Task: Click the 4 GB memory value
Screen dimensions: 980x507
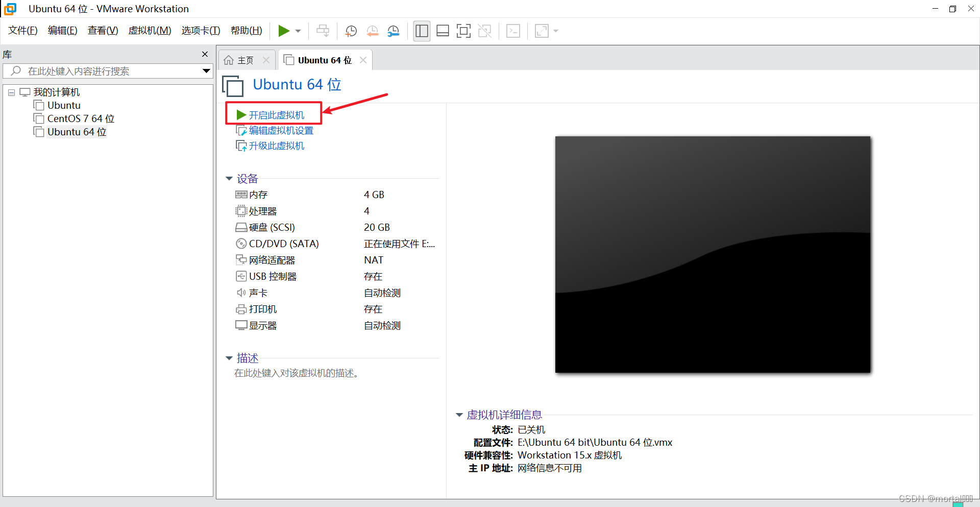Action: pyautogui.click(x=374, y=195)
